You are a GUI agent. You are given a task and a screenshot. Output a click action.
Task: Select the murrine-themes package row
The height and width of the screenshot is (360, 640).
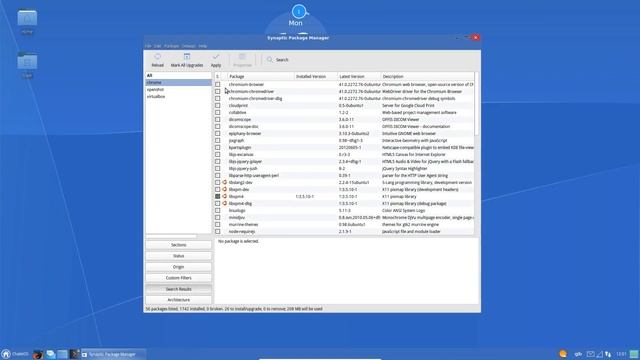coord(344,224)
